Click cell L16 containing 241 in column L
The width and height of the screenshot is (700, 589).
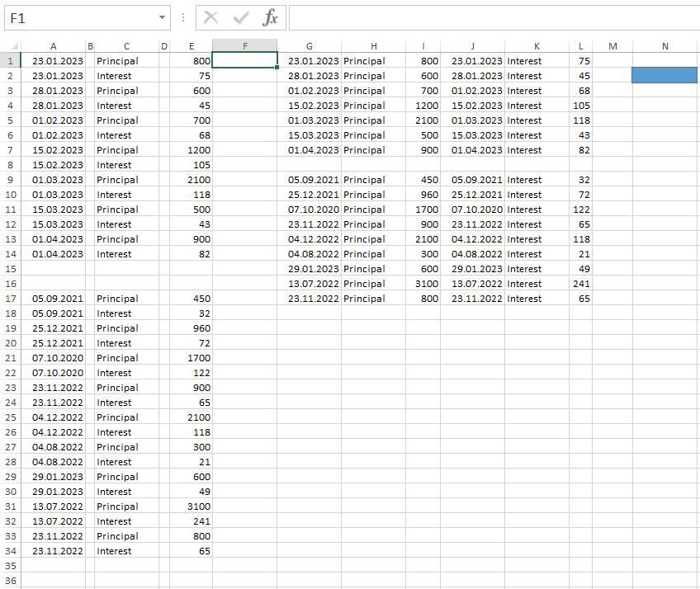[x=581, y=283]
